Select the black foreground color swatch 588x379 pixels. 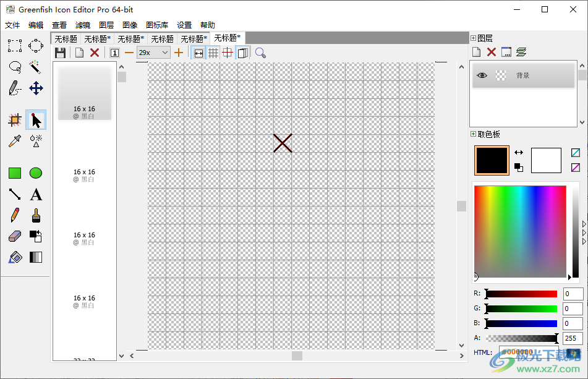(491, 160)
